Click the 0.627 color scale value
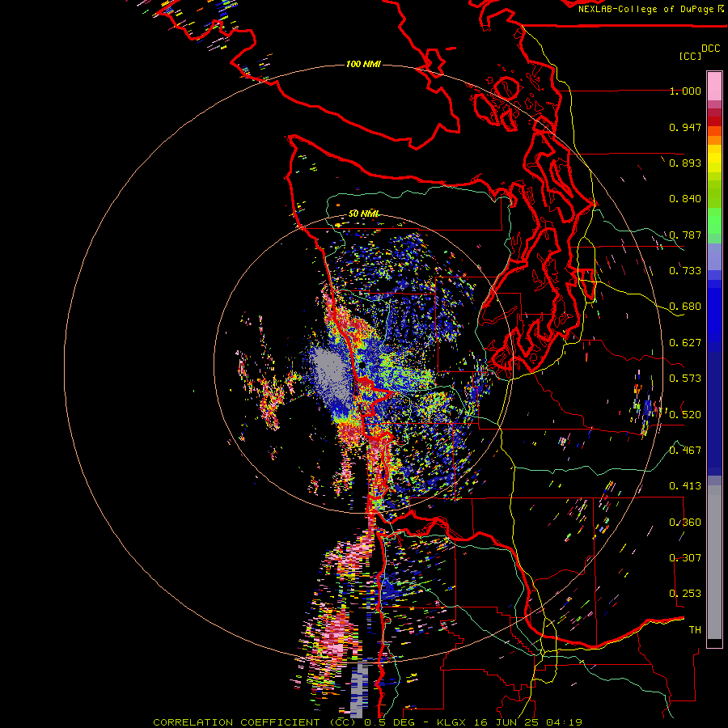 (685, 343)
